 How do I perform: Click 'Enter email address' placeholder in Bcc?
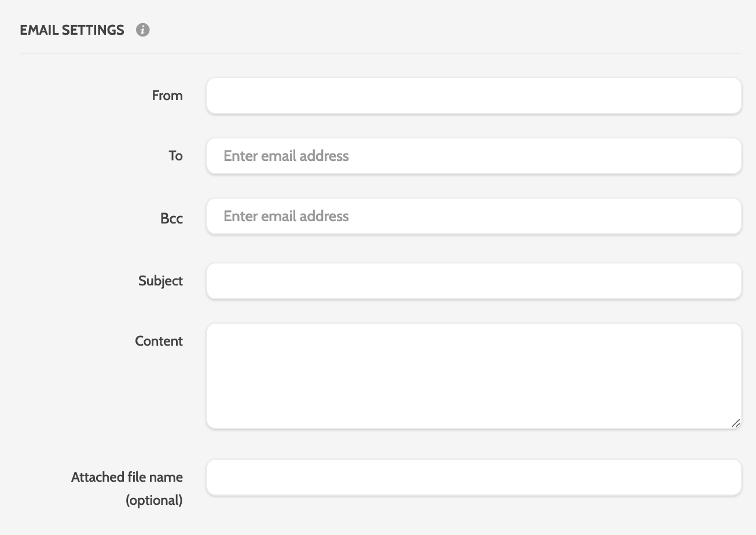click(286, 217)
